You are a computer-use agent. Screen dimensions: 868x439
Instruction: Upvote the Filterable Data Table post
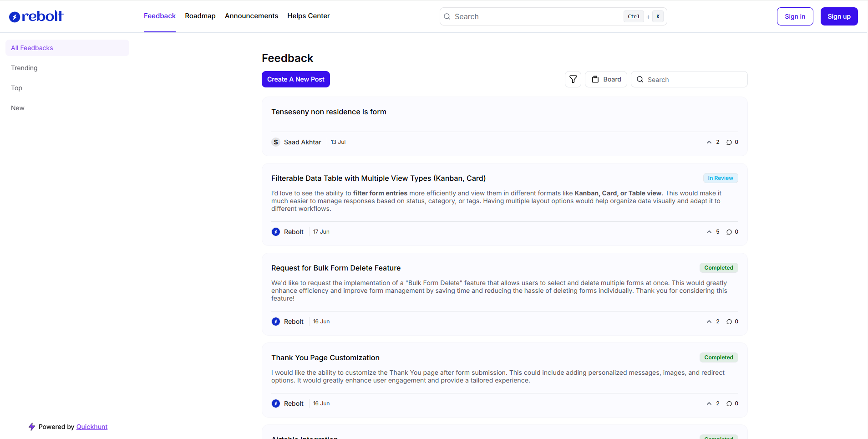click(713, 232)
